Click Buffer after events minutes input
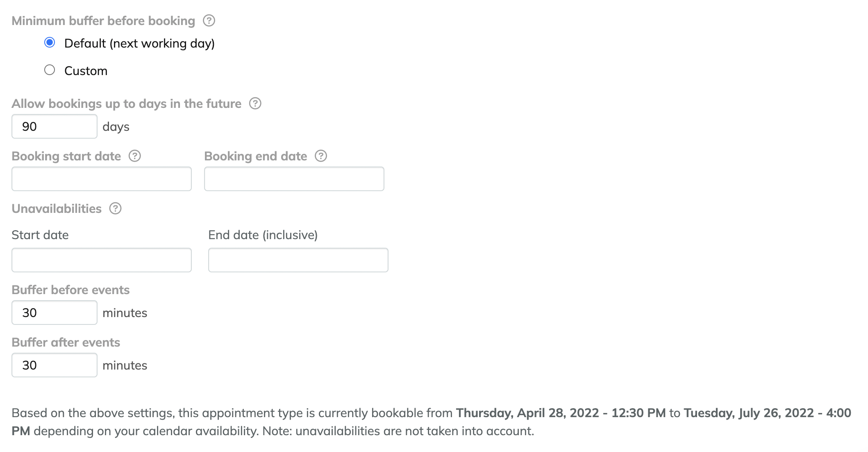Viewport: 868px width, 452px height. point(55,365)
